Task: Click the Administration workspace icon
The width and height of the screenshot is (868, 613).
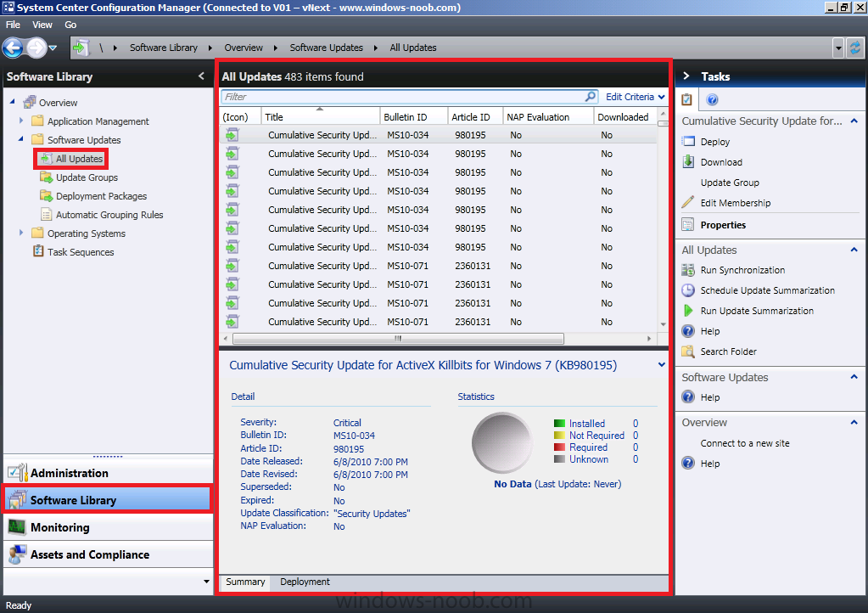Action: [x=17, y=472]
